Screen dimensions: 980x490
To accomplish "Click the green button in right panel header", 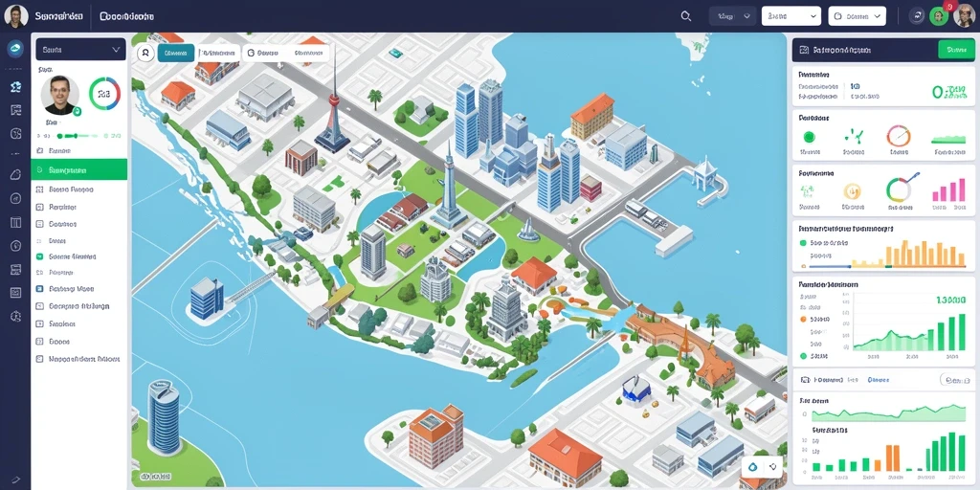I will point(956,50).
